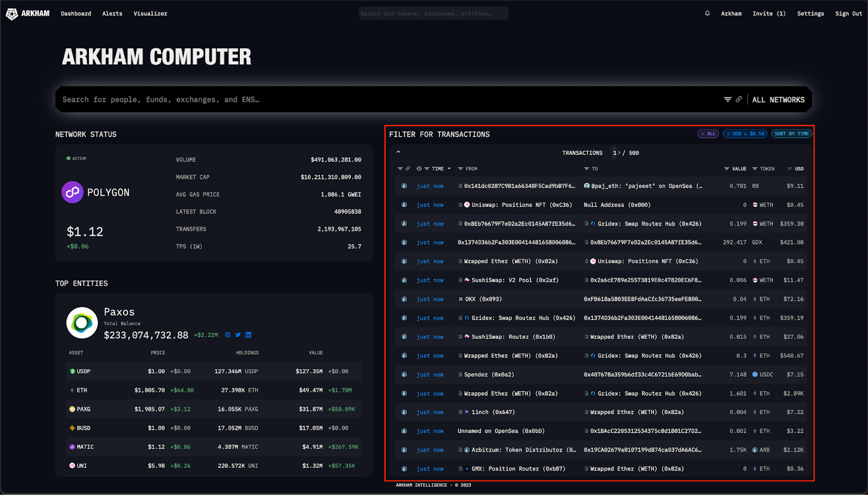Image resolution: width=868 pixels, height=495 pixels.
Task: Open the ALL NETWORKS selector
Action: coord(778,100)
